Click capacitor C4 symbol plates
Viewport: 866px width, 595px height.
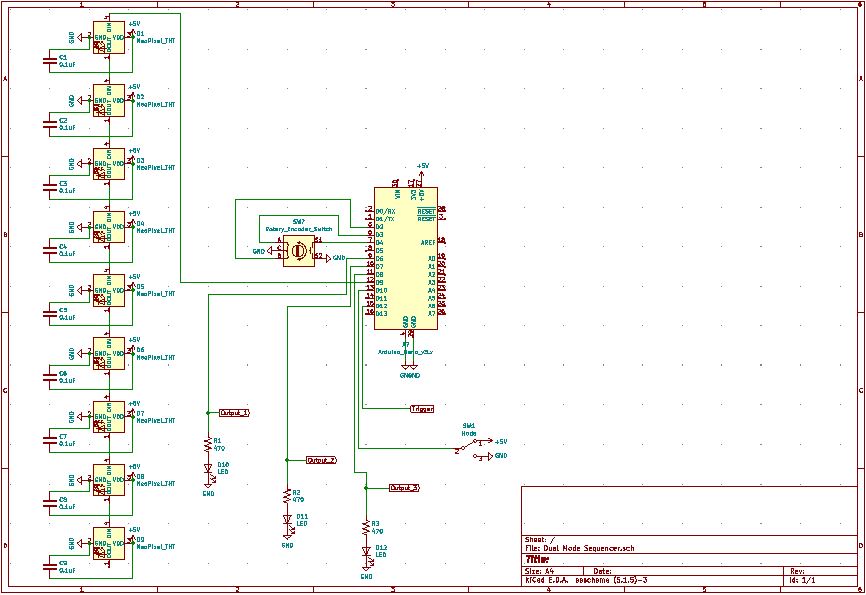click(50, 251)
